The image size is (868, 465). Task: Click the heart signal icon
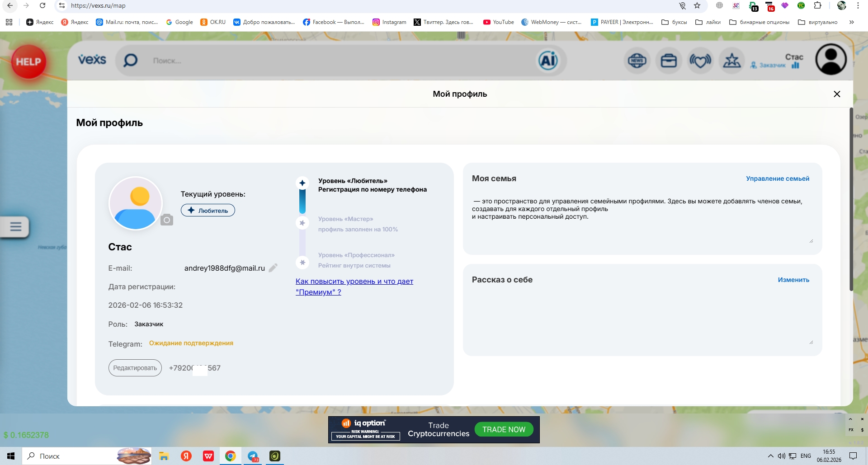click(700, 60)
